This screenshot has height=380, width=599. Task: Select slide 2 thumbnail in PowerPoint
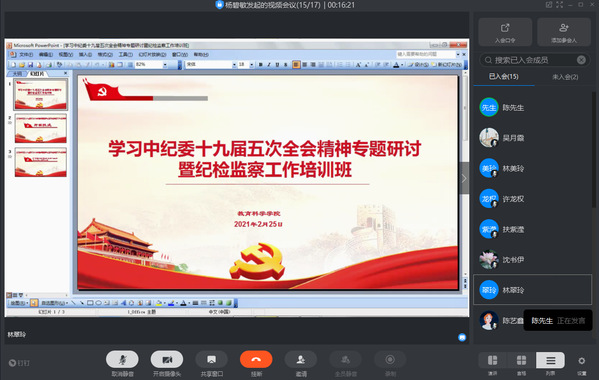click(x=40, y=128)
